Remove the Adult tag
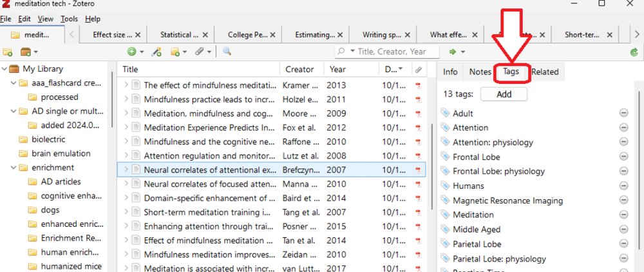Screen dimensions: 644x272 click(623, 113)
